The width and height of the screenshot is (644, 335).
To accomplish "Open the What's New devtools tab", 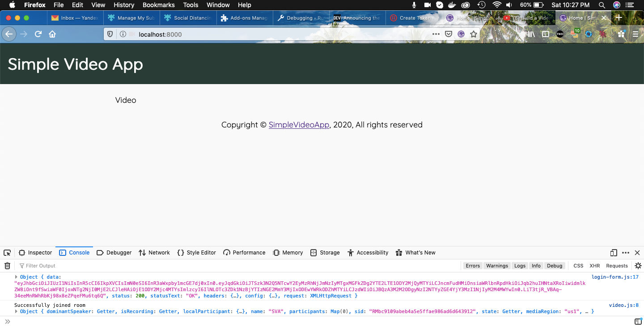I will pos(415,253).
